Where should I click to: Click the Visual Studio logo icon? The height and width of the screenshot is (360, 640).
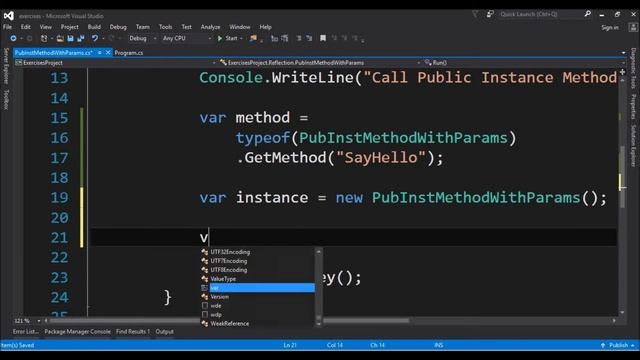[9, 16]
